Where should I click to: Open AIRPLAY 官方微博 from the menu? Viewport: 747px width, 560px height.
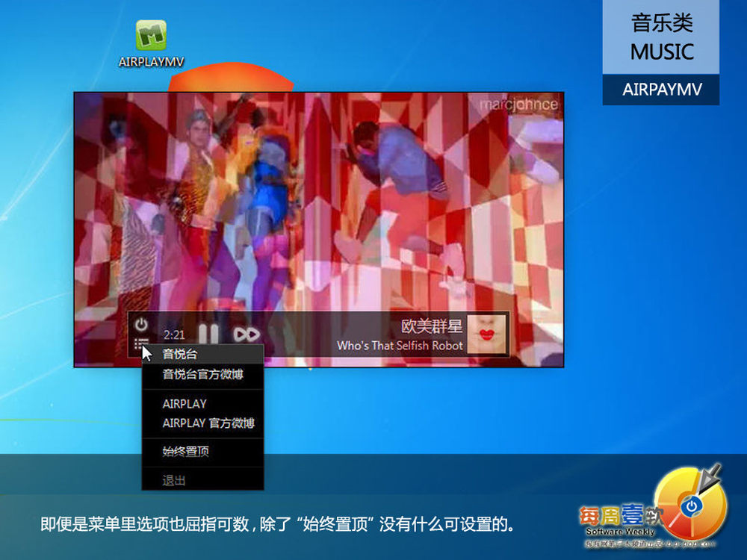(203, 423)
